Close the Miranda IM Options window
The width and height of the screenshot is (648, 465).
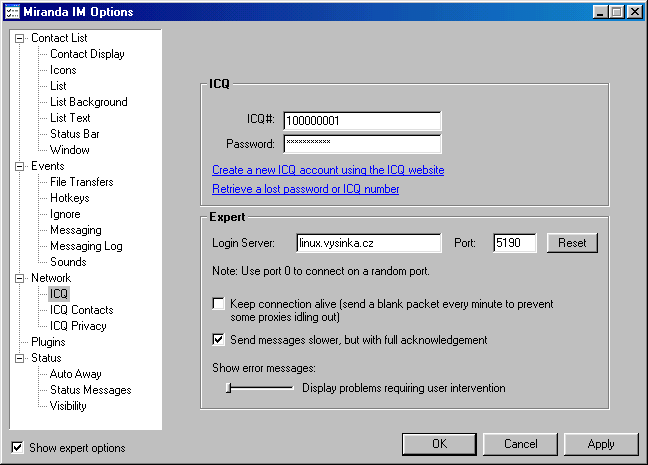point(634,12)
